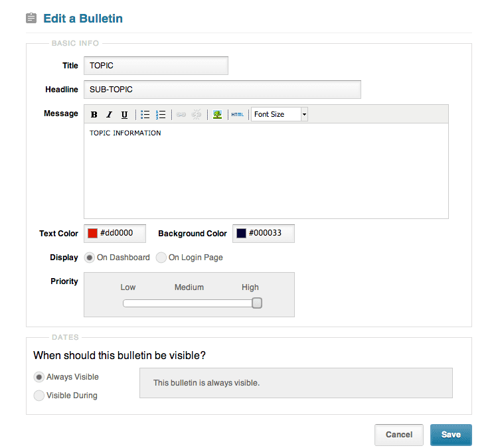Click the Headline input field
The width and height of the screenshot is (498, 448).
(x=222, y=90)
